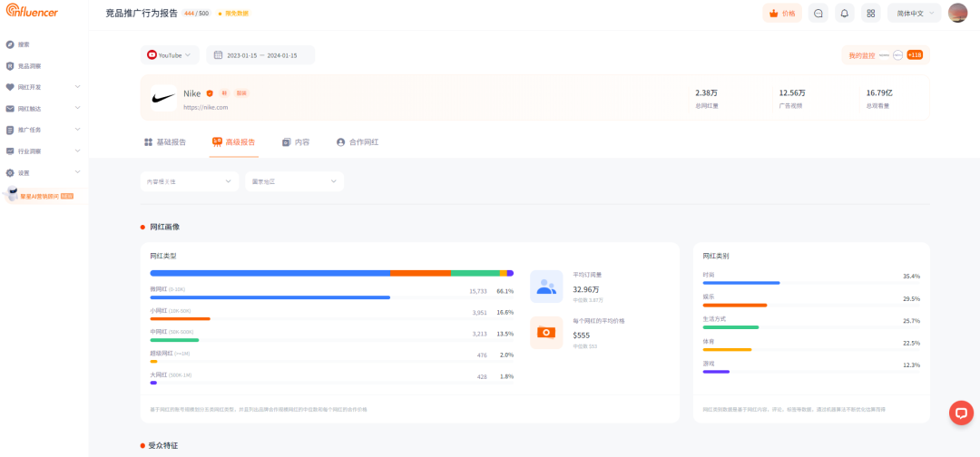Click the chart icon beside 行业洞察
Image resolution: width=980 pixels, height=457 pixels.
[10, 151]
